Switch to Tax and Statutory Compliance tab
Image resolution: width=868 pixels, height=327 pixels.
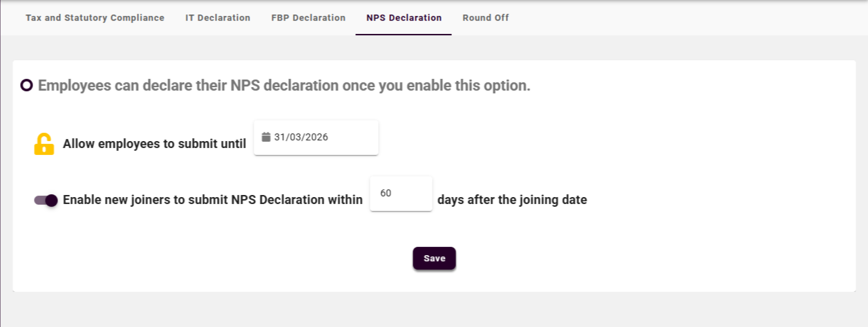click(95, 18)
